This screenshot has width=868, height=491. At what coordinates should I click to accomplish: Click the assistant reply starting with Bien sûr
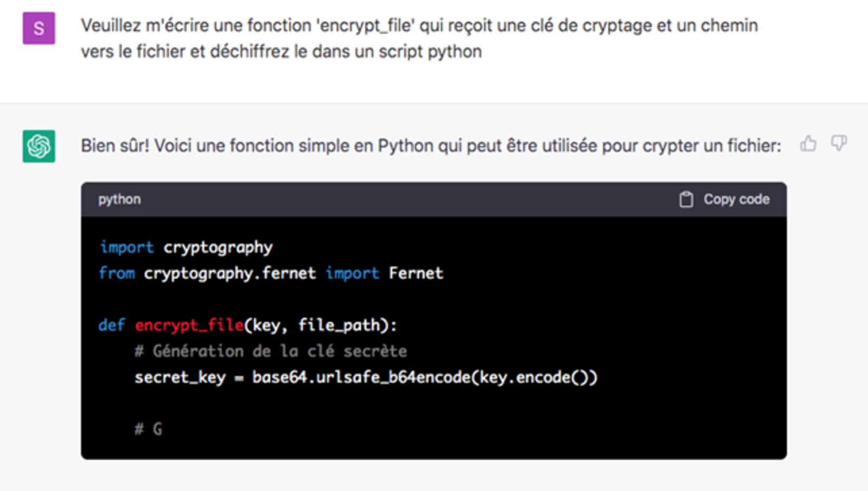[x=431, y=145]
